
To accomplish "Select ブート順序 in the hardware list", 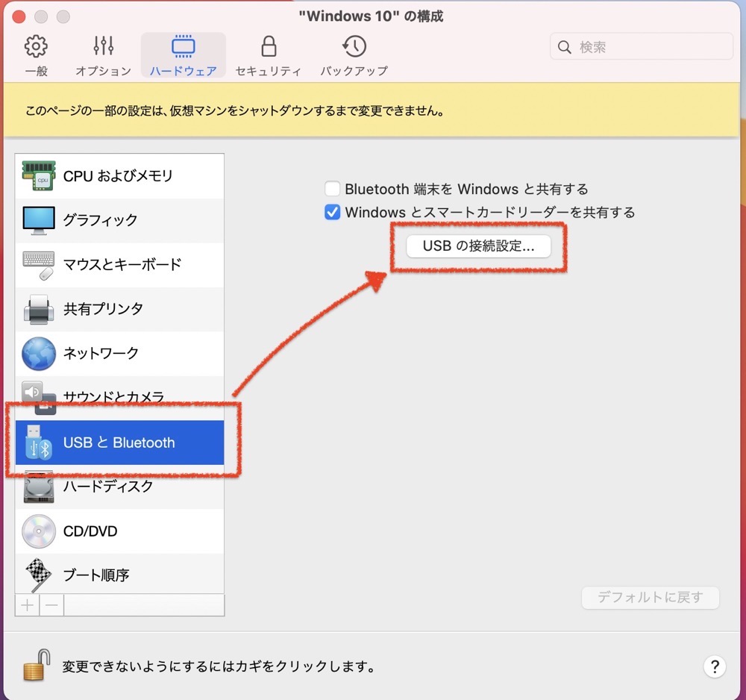I will pos(119,575).
